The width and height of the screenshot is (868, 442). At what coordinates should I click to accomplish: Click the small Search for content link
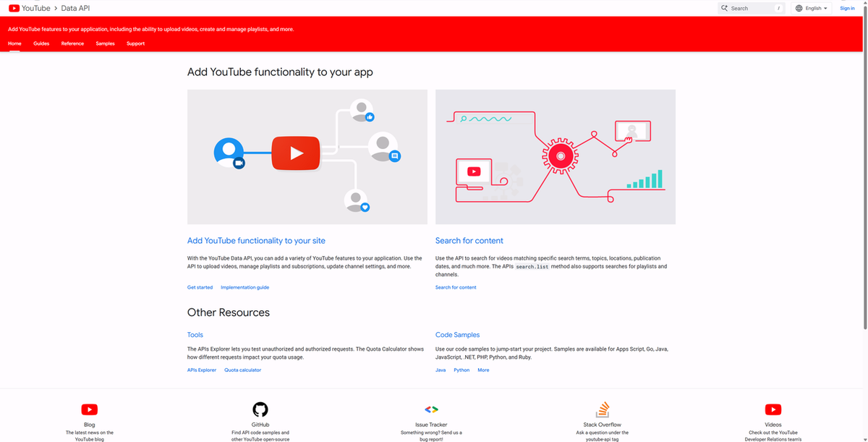(456, 287)
